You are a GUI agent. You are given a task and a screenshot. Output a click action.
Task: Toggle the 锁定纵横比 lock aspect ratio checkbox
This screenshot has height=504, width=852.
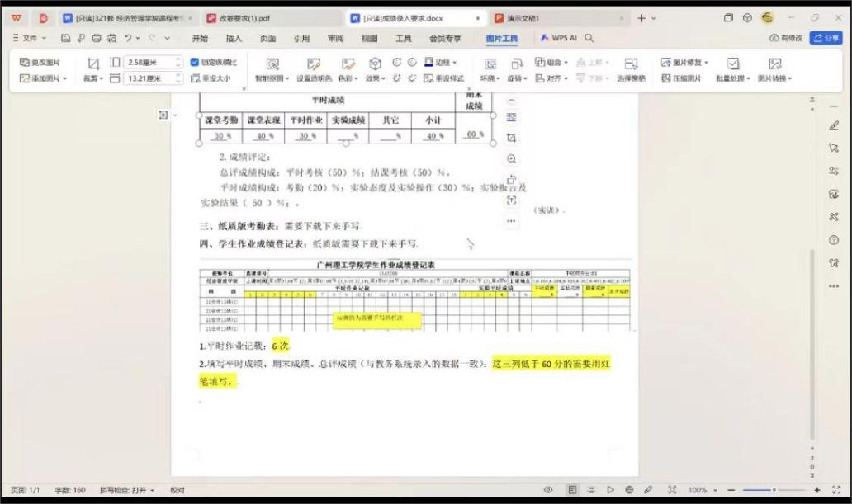click(195, 62)
